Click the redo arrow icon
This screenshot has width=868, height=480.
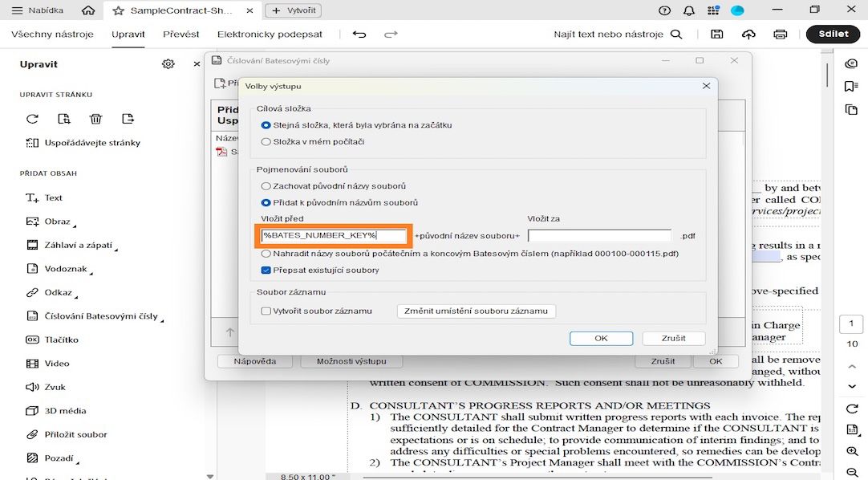(x=391, y=35)
